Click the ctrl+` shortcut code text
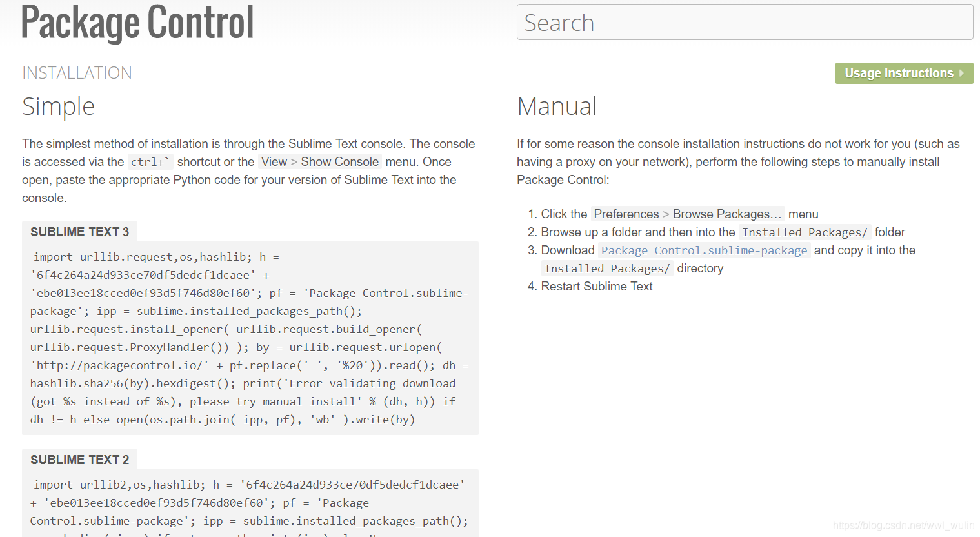Viewport: 980px width, 537px height. click(150, 162)
